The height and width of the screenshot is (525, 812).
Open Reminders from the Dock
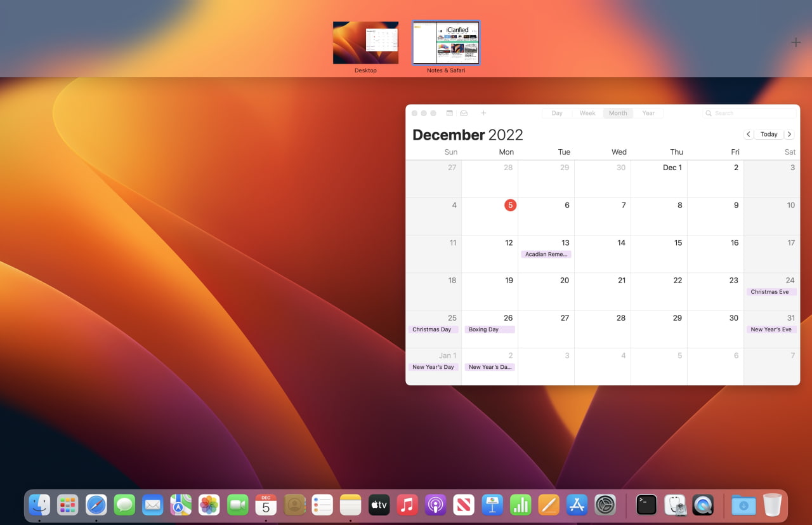[322, 505]
